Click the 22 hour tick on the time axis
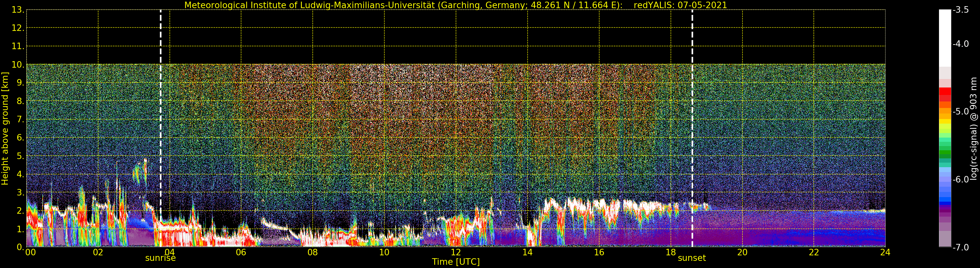 coord(813,253)
